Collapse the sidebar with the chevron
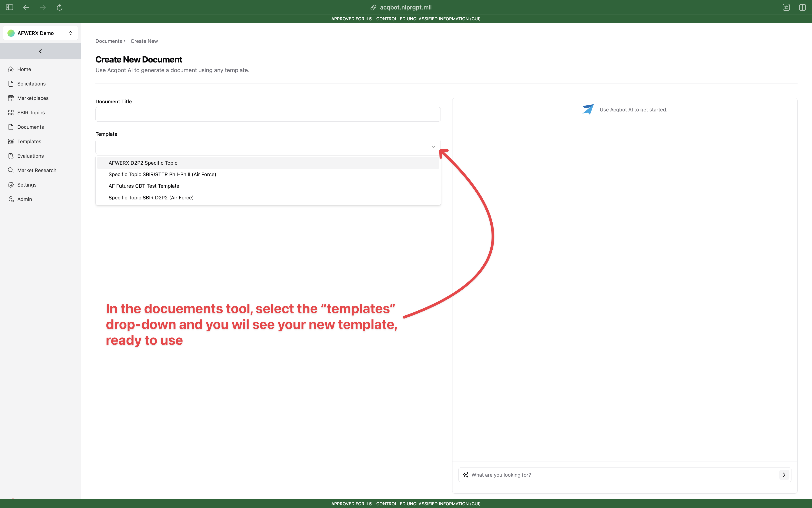Image resolution: width=812 pixels, height=508 pixels. pyautogui.click(x=40, y=51)
